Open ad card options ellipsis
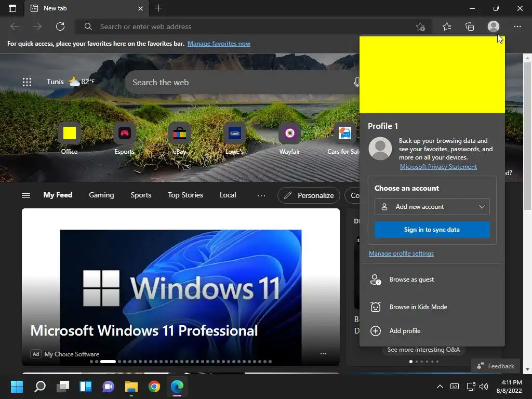The width and height of the screenshot is (532, 399). pos(323,354)
